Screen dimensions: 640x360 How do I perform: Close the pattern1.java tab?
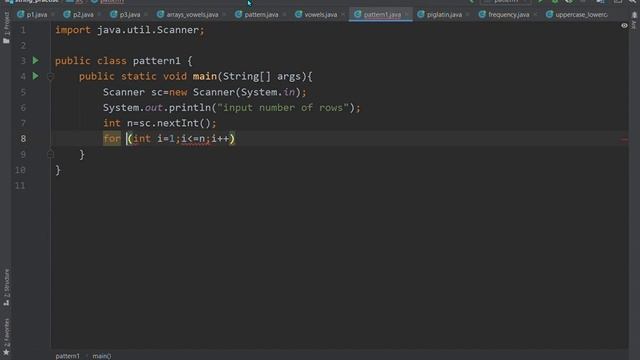pos(407,15)
